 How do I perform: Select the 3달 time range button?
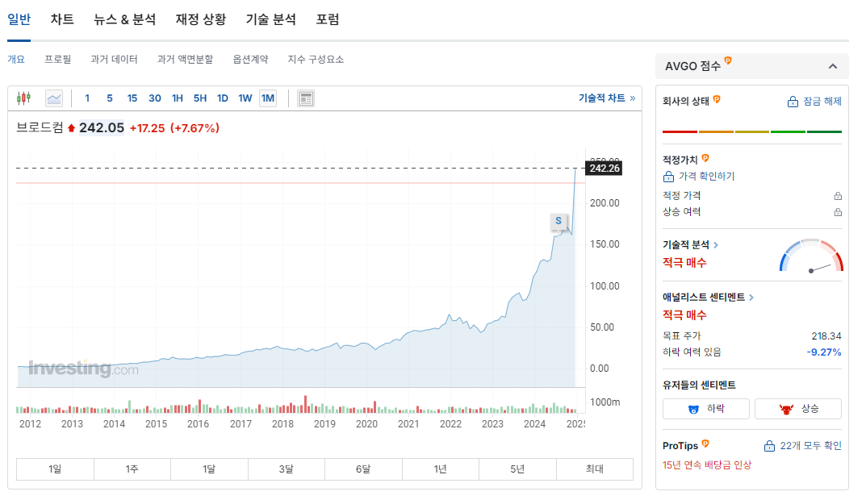coord(286,469)
